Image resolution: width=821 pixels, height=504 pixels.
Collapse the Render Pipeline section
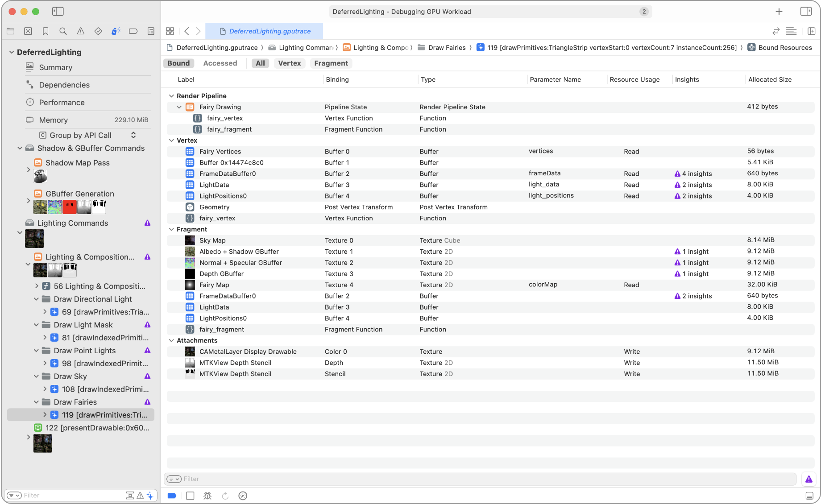(x=171, y=95)
